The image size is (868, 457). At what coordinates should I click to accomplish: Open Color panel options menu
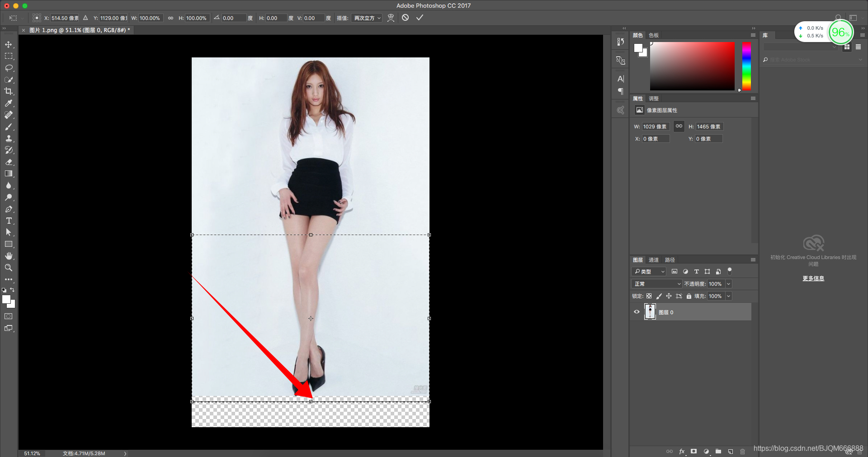pos(753,35)
